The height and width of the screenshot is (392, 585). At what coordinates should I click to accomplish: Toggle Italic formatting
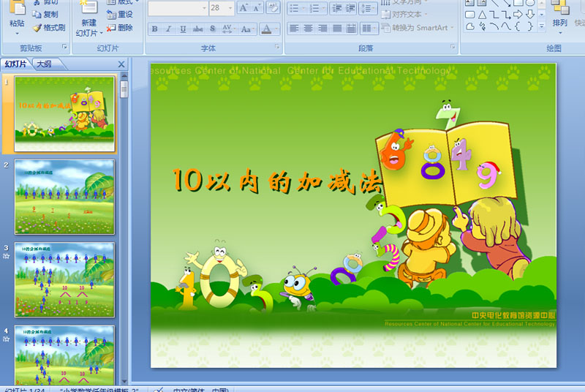click(x=169, y=29)
